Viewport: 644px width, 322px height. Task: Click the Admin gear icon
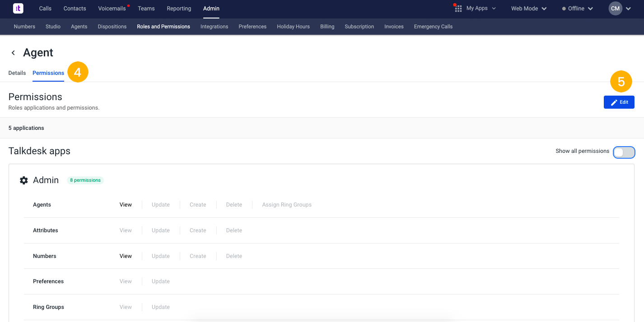(24, 180)
